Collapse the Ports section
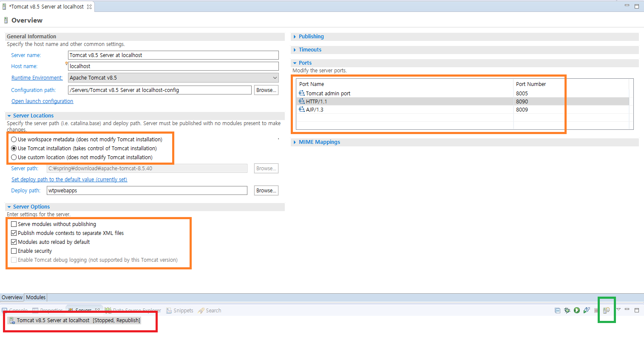This screenshot has width=644, height=346. coord(295,63)
